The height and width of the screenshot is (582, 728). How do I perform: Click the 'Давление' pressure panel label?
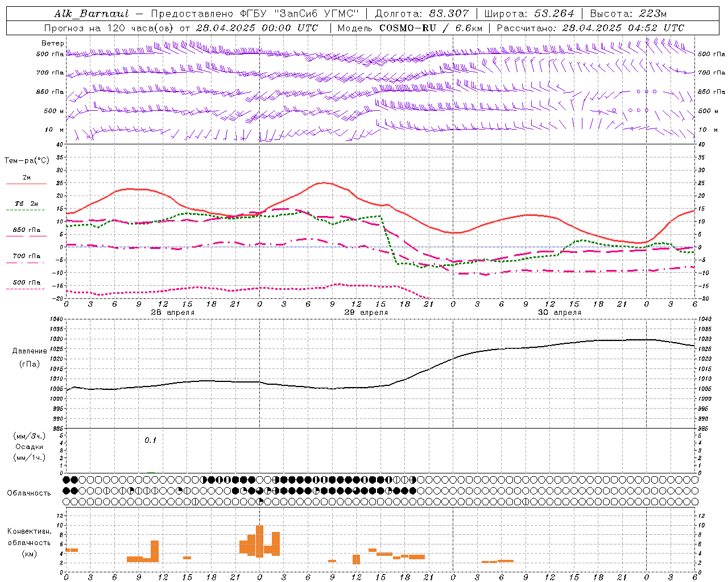[x=30, y=351]
